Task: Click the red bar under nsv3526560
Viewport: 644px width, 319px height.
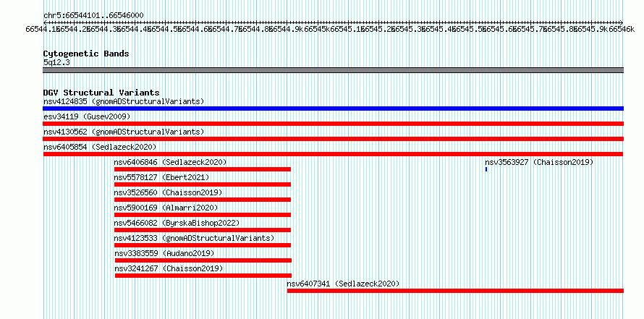Action: pos(203,200)
